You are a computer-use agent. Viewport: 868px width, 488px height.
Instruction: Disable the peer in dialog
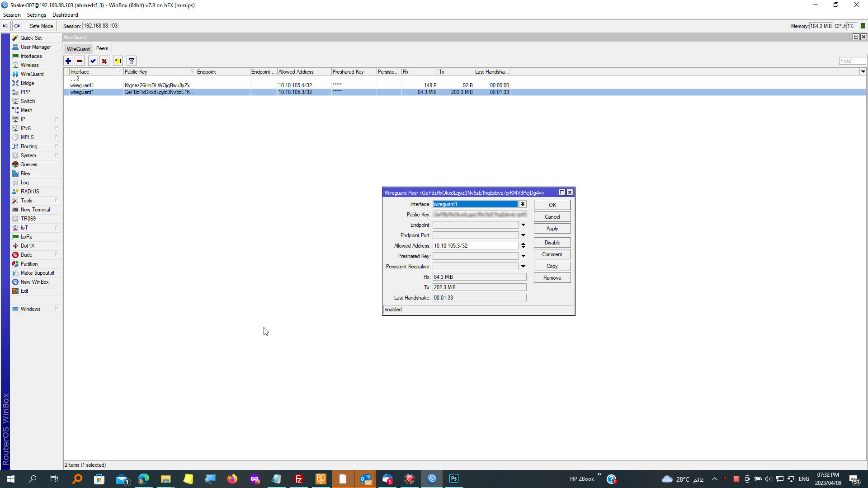[x=552, y=243]
